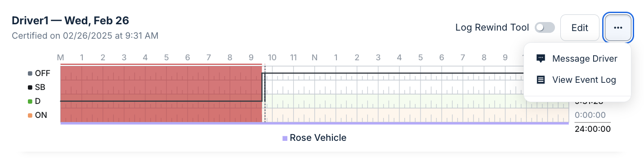
Task: Click the black SB status dot
Action: point(30,87)
